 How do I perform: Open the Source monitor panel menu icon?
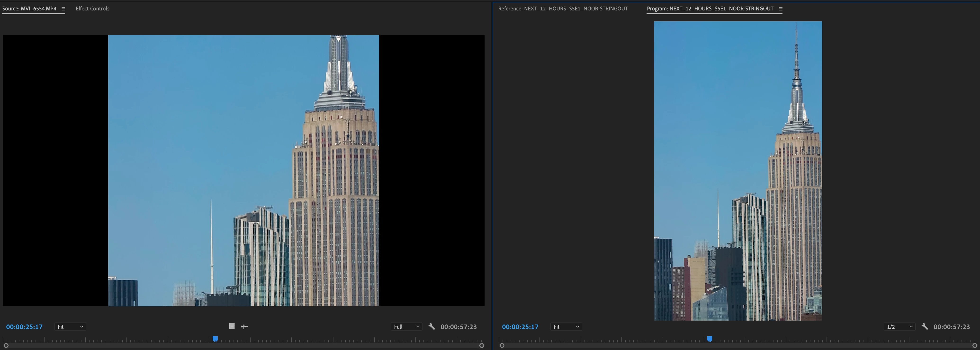click(x=63, y=9)
